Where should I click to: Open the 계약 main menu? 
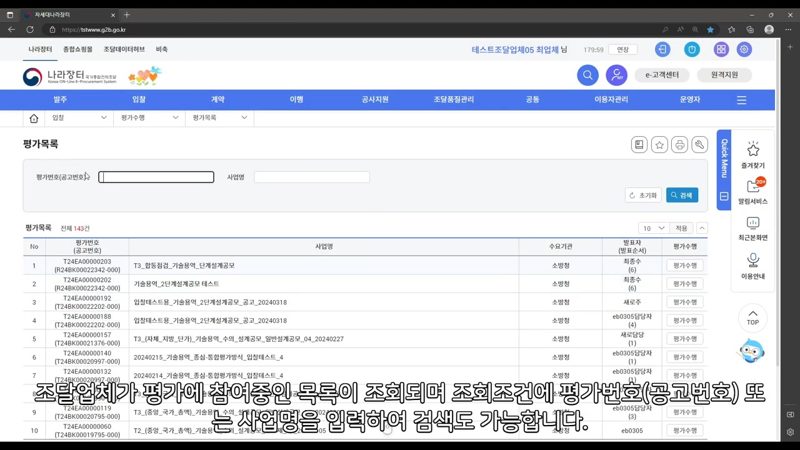(x=218, y=99)
